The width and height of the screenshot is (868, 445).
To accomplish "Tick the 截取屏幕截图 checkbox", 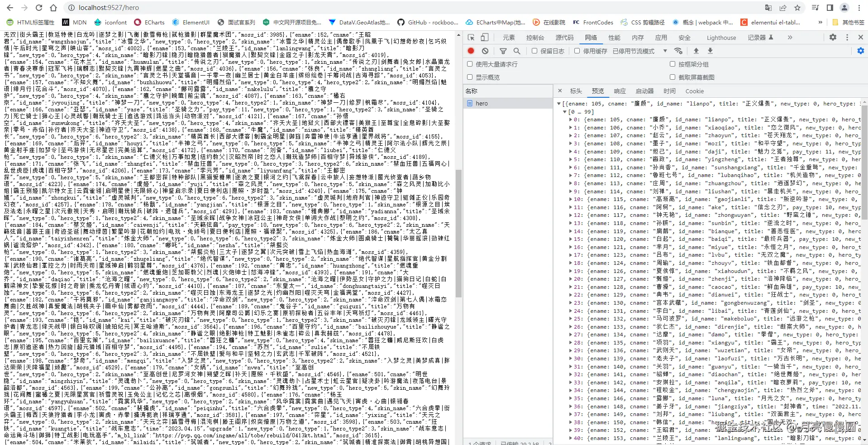I will click(x=672, y=77).
